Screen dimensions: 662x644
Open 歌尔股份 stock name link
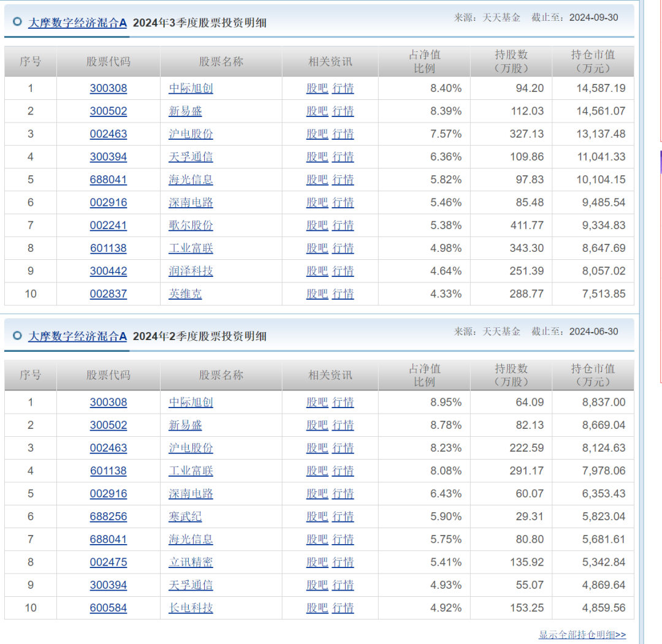(x=191, y=225)
